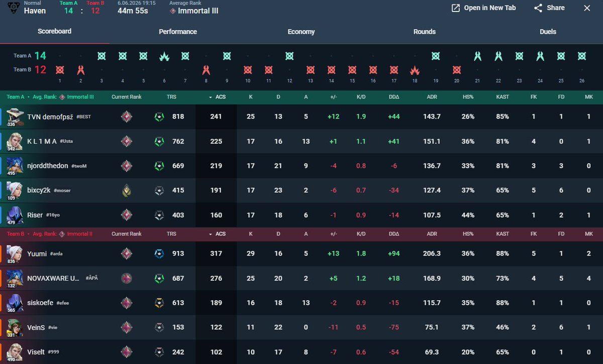Screen dimensions: 603x364
Task: Click the Open in New Tab link
Action: coord(489,8)
